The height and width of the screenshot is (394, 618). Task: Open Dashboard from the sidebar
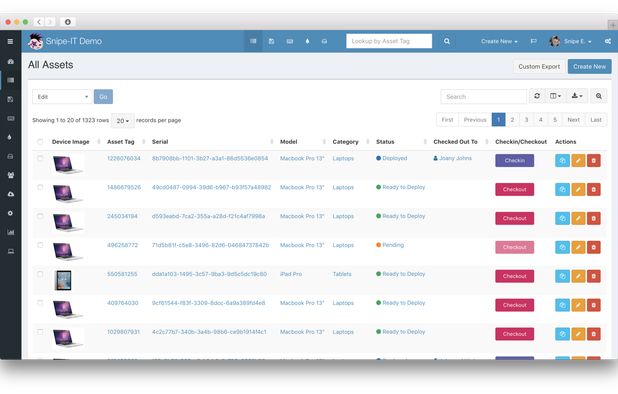pos(11,61)
